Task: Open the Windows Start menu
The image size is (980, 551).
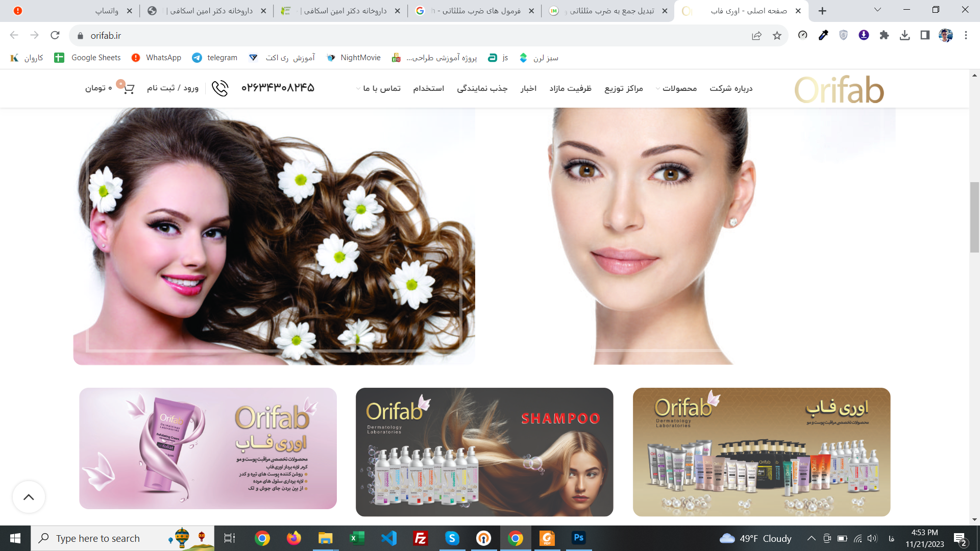Action: (15, 538)
